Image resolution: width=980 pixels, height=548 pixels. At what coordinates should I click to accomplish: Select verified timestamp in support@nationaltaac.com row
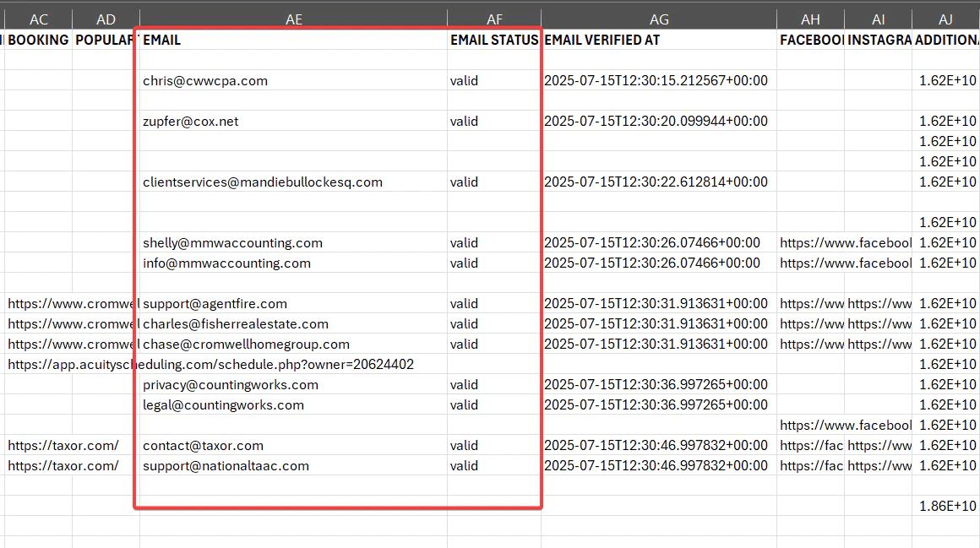tap(659, 465)
